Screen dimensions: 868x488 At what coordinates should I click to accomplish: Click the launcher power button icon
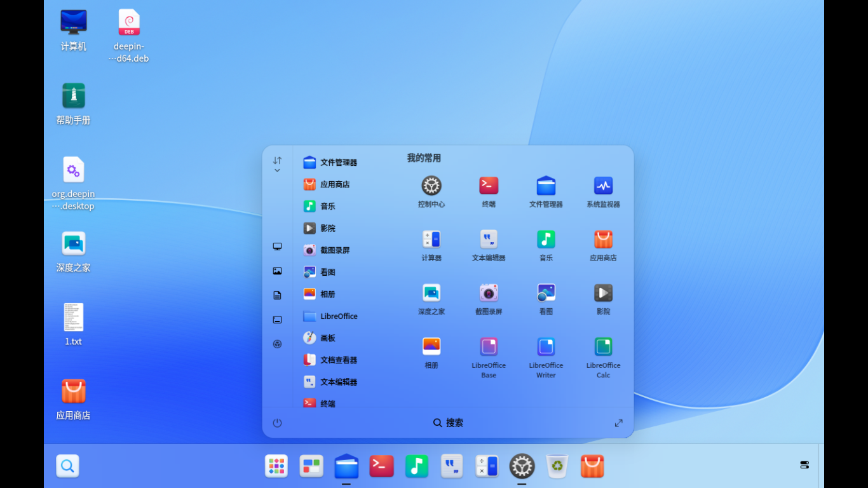pos(277,423)
